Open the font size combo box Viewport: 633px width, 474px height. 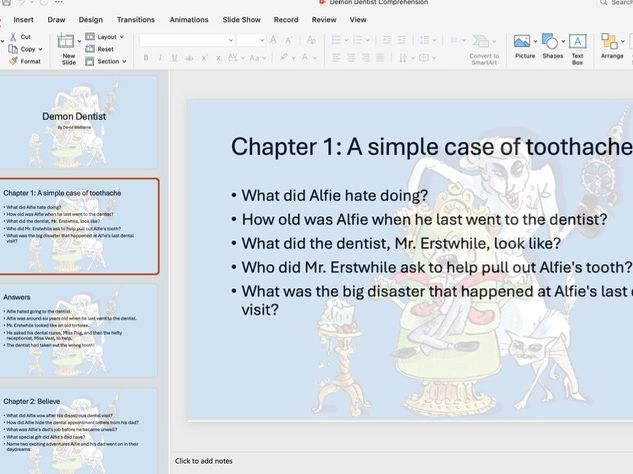pos(251,40)
